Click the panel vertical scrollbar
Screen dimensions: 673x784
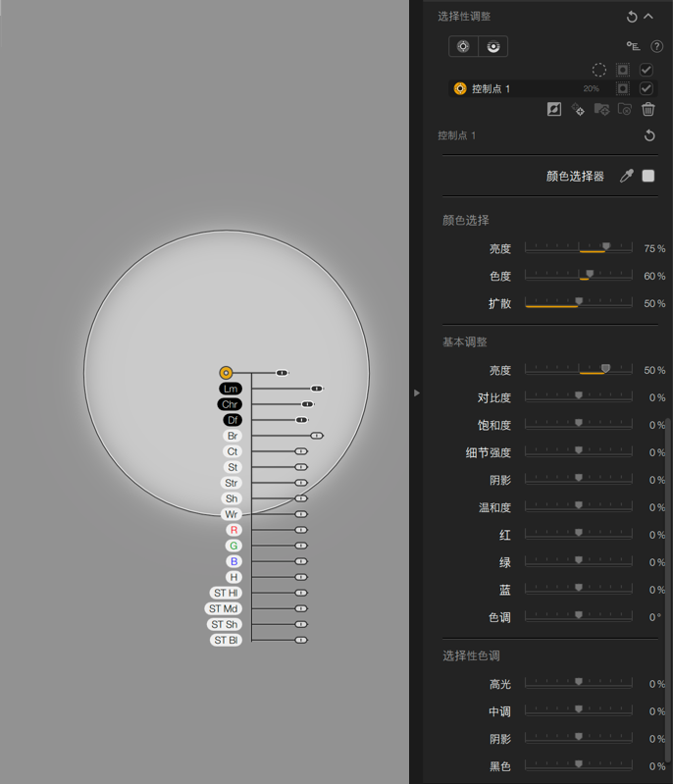(x=668, y=590)
